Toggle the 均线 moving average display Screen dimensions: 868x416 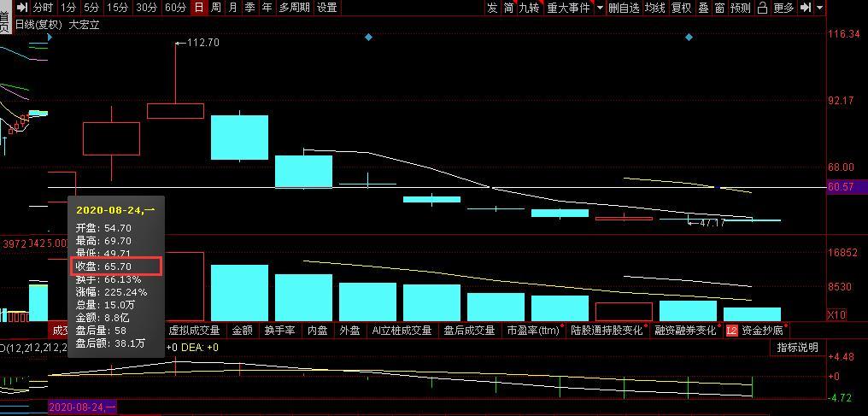[x=655, y=8]
